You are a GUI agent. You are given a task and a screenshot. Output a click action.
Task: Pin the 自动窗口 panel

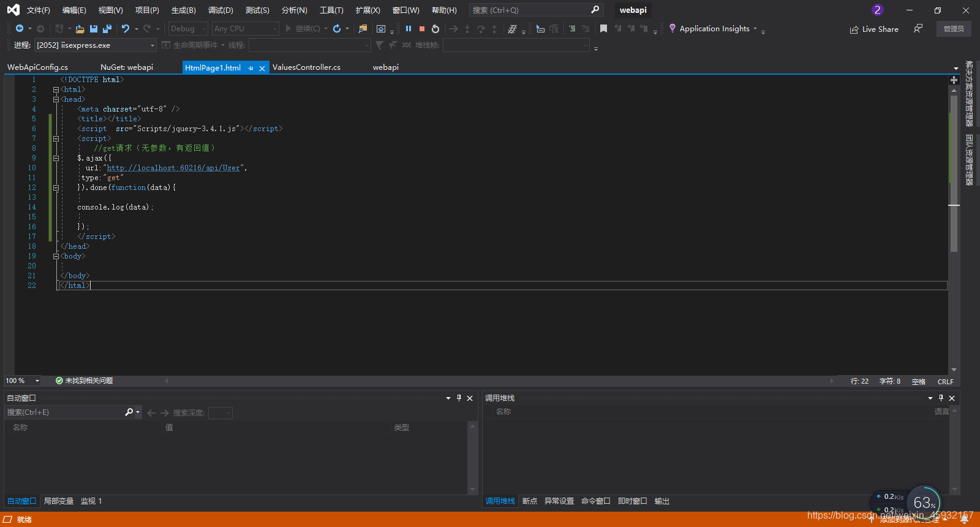[459, 398]
